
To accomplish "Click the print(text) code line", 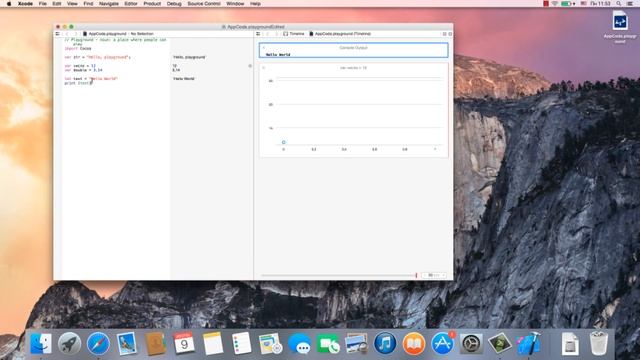I will tap(78, 83).
